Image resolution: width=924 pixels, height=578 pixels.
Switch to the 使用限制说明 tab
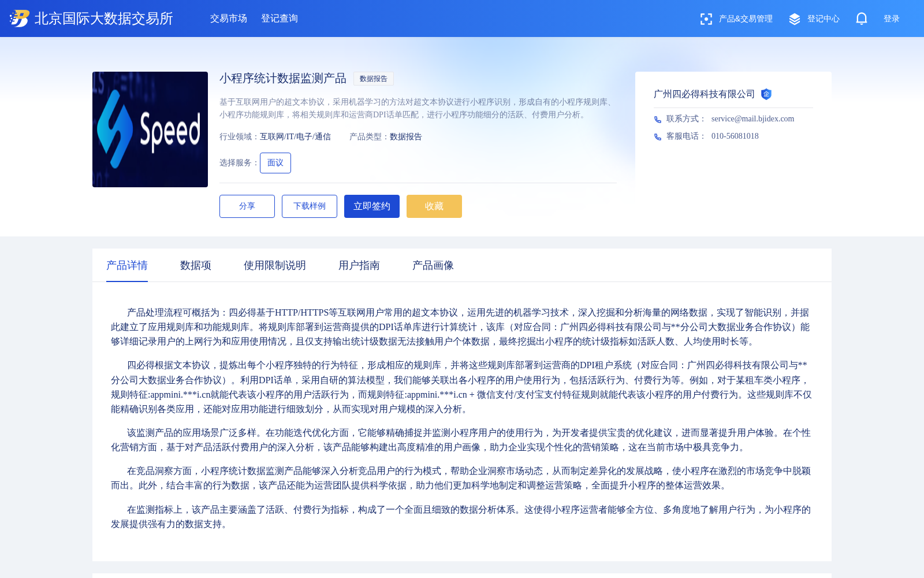pos(275,265)
